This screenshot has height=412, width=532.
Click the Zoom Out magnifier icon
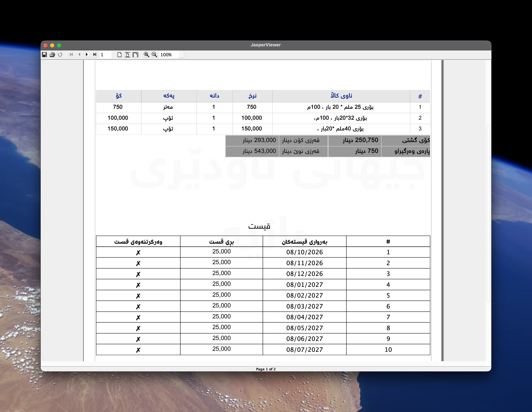coord(154,55)
